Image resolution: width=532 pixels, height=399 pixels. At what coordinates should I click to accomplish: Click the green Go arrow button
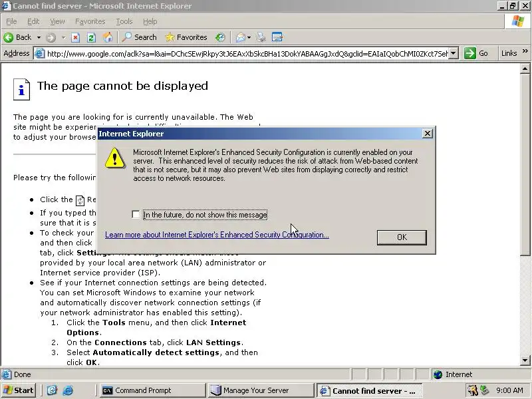469,53
